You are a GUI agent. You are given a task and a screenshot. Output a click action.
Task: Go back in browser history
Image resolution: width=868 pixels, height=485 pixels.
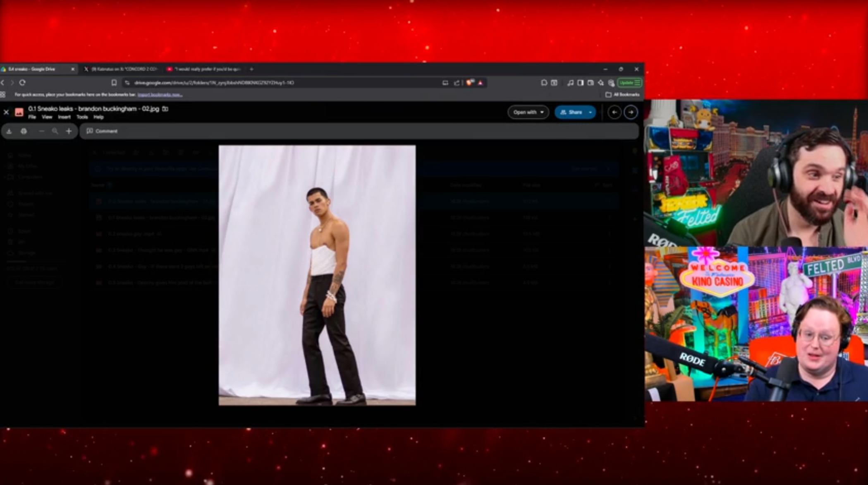pos(3,83)
